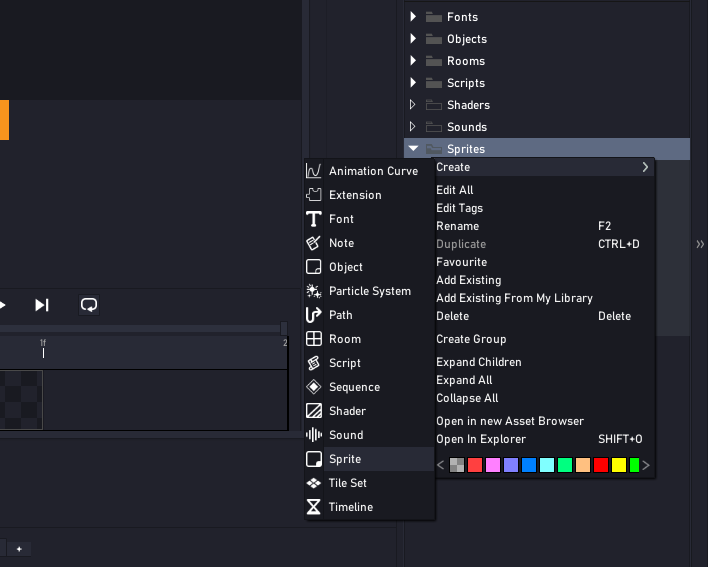Click the Extension puzzle-piece icon
This screenshot has height=567, width=708.
click(314, 195)
